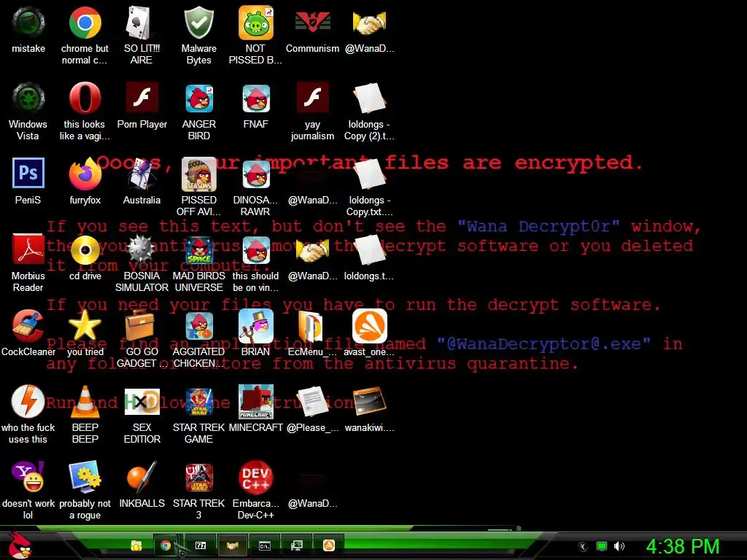Open the folder icon in taskbar

click(136, 545)
